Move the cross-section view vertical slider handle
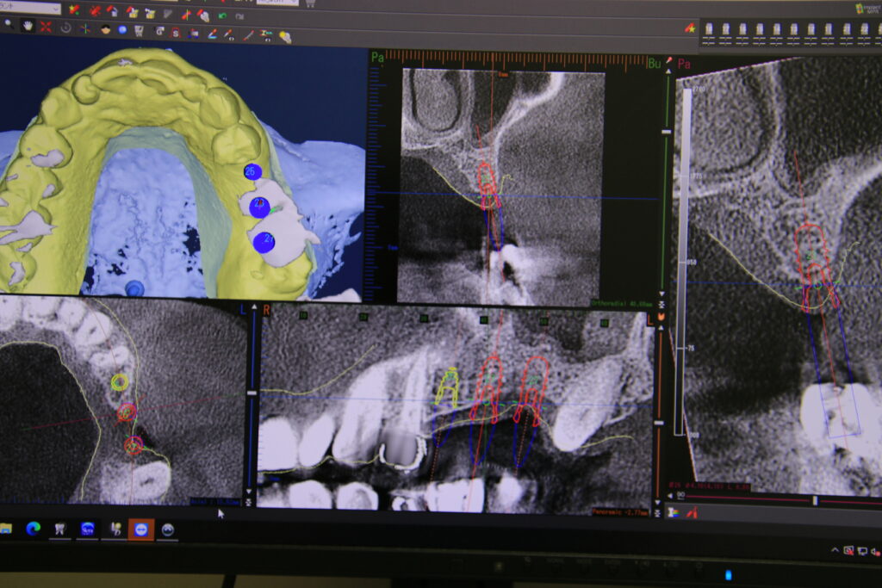Viewport: 882px width, 588px height. tap(667, 132)
